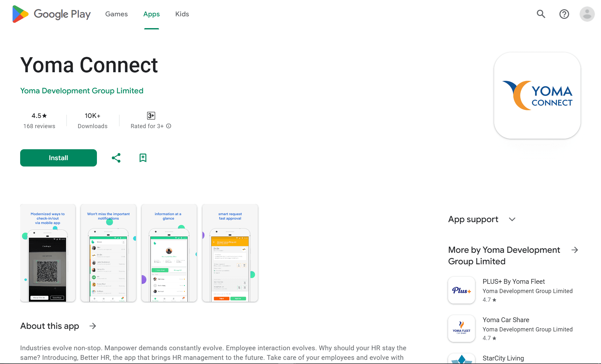Click the app description paragraph
The width and height of the screenshot is (601, 364).
coord(213,353)
